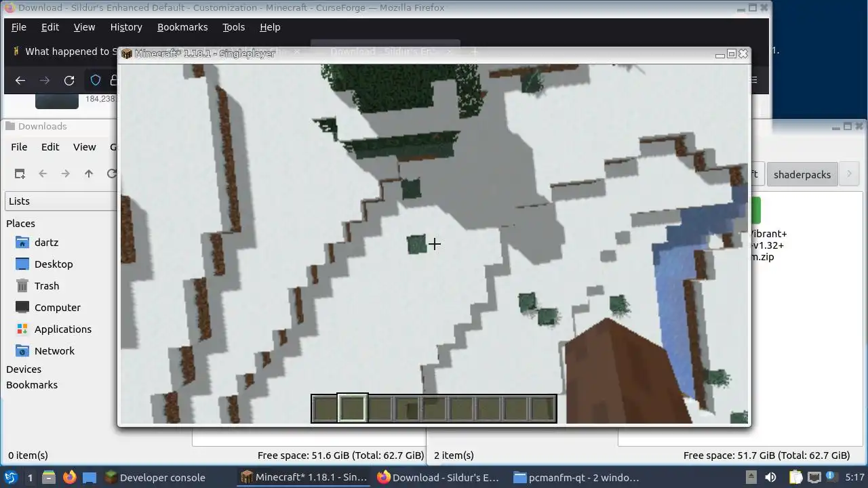
Task: Click 'Free space: 51.7 GiB' status text
Action: click(x=767, y=455)
